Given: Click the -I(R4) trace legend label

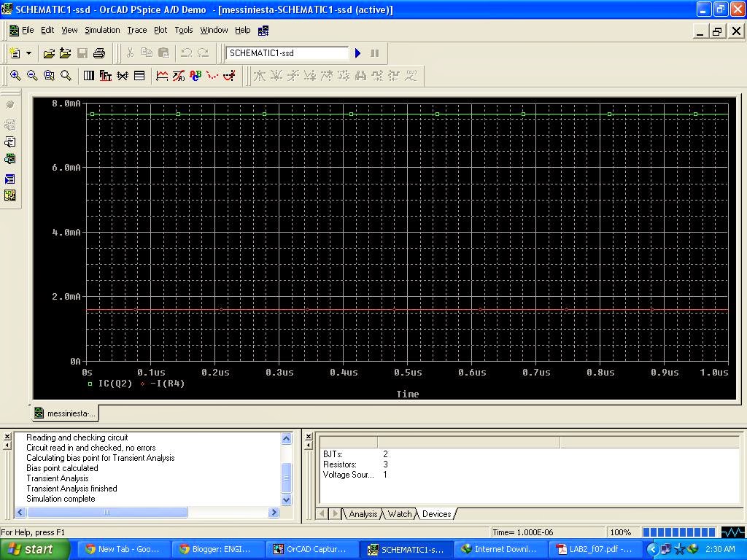Looking at the screenshot, I should (x=167, y=384).
